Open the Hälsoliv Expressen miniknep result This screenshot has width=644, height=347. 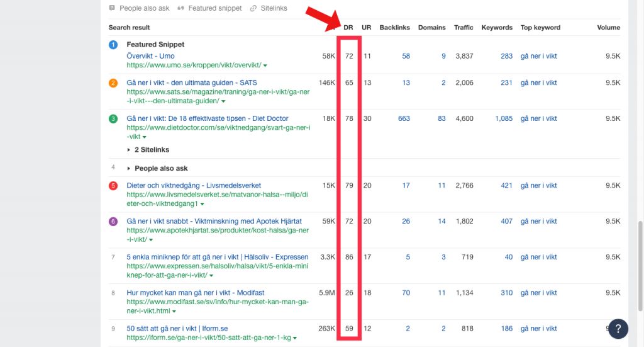[217, 257]
